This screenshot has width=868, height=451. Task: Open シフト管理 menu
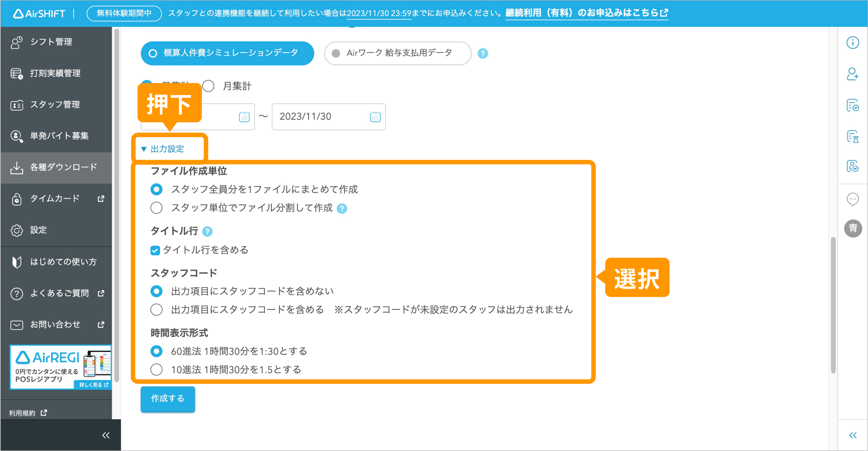[x=56, y=42]
